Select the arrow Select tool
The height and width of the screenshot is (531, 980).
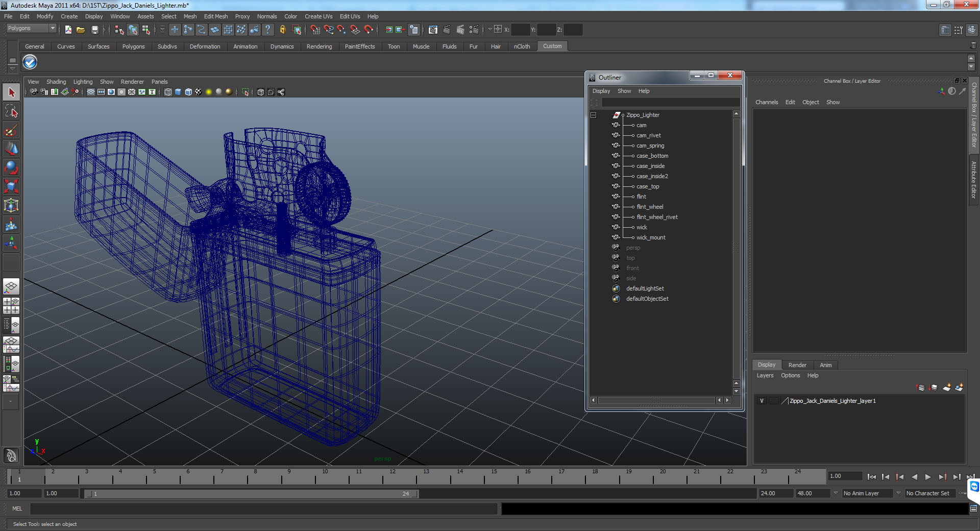(11, 92)
